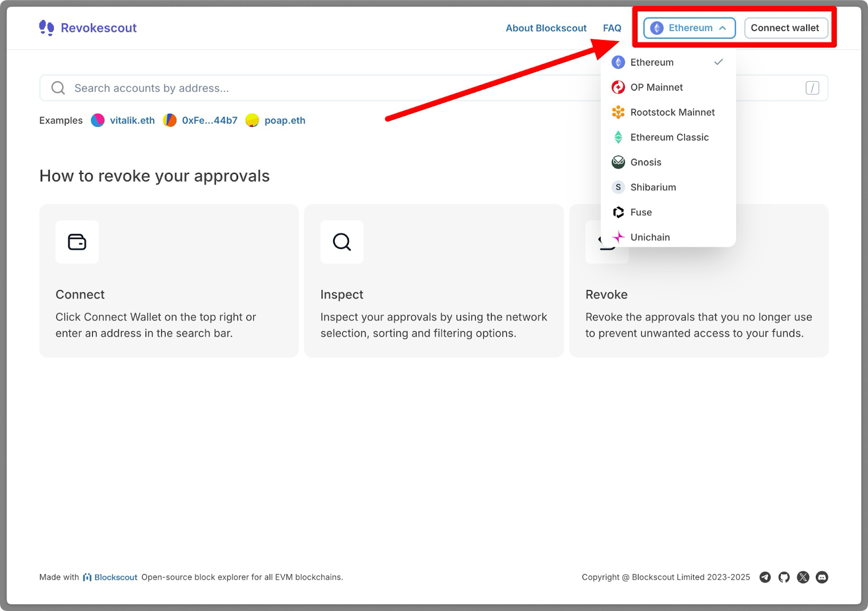
Task: Open the GitHub footer icon
Action: coord(784,577)
